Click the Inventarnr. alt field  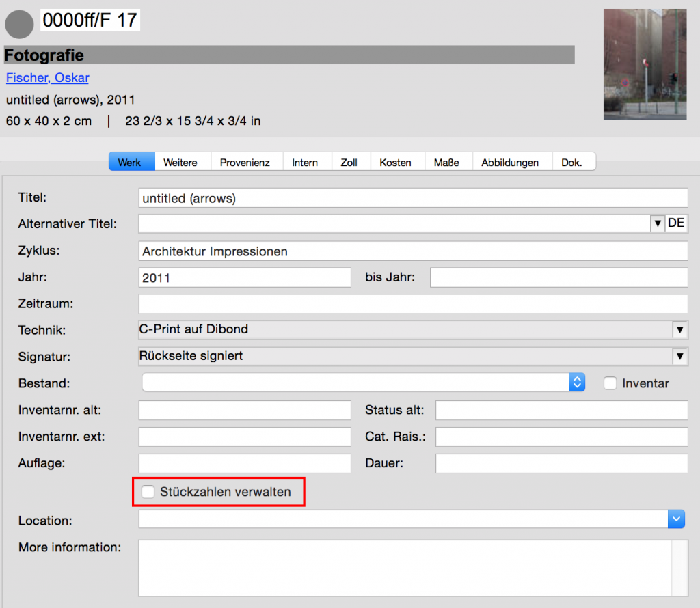(x=245, y=410)
